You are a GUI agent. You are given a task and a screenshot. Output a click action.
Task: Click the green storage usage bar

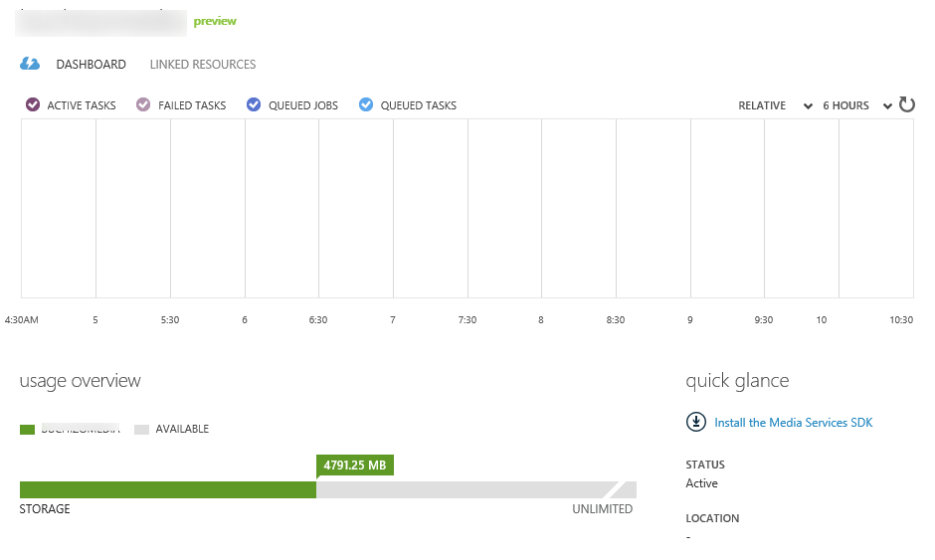pos(167,489)
